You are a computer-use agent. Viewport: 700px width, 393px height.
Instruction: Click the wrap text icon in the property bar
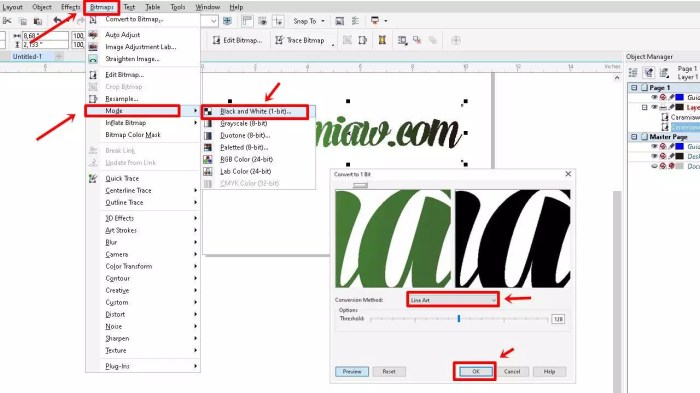coord(402,40)
